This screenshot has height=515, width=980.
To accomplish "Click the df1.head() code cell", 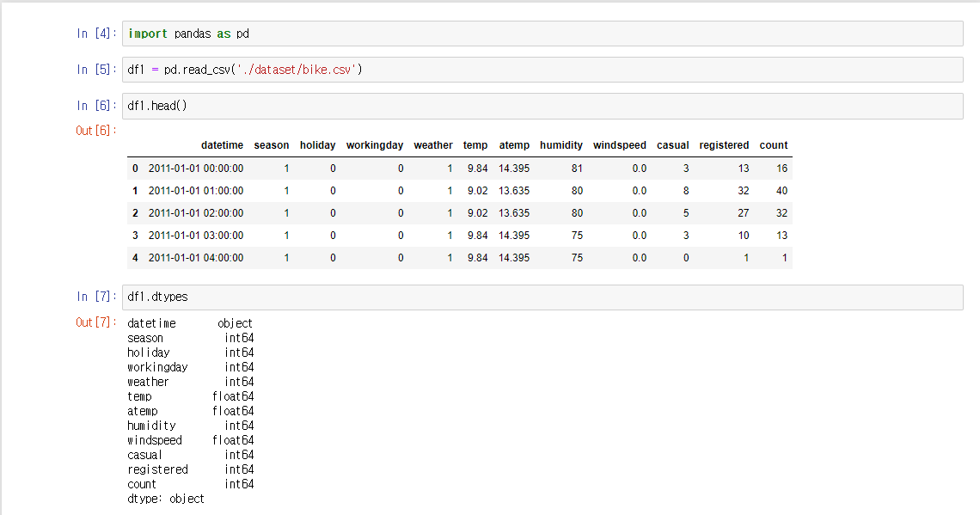I will 542,106.
